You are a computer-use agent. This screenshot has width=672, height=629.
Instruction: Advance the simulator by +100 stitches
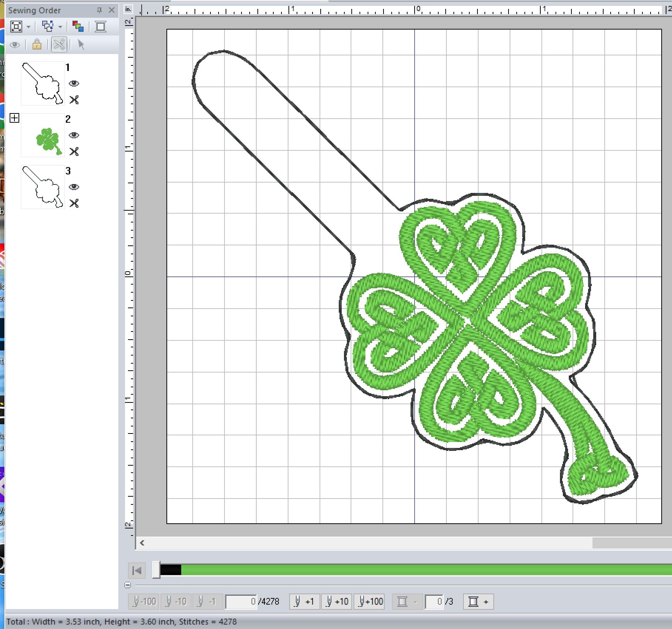(x=370, y=602)
